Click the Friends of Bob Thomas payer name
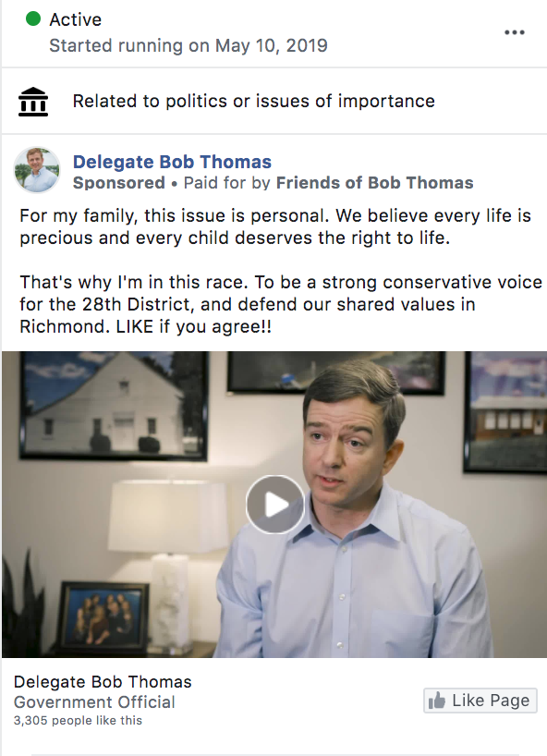This screenshot has height=756, width=547. coord(374,183)
